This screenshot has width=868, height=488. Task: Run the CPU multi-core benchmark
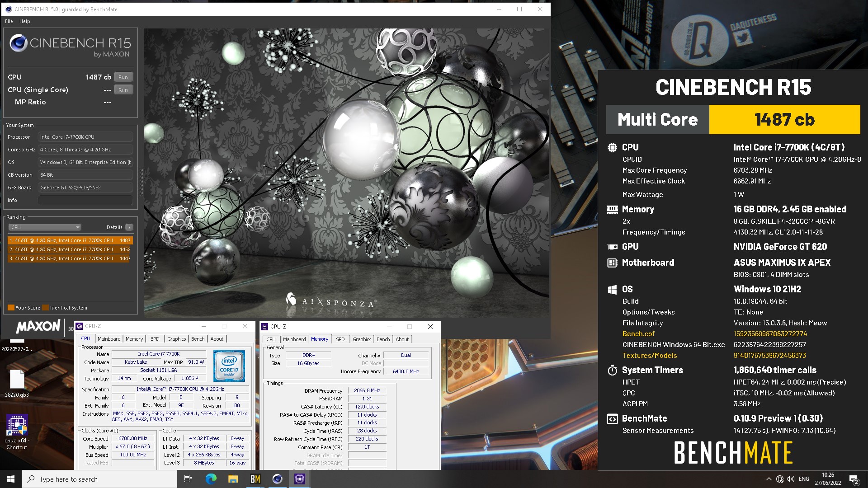coord(123,77)
